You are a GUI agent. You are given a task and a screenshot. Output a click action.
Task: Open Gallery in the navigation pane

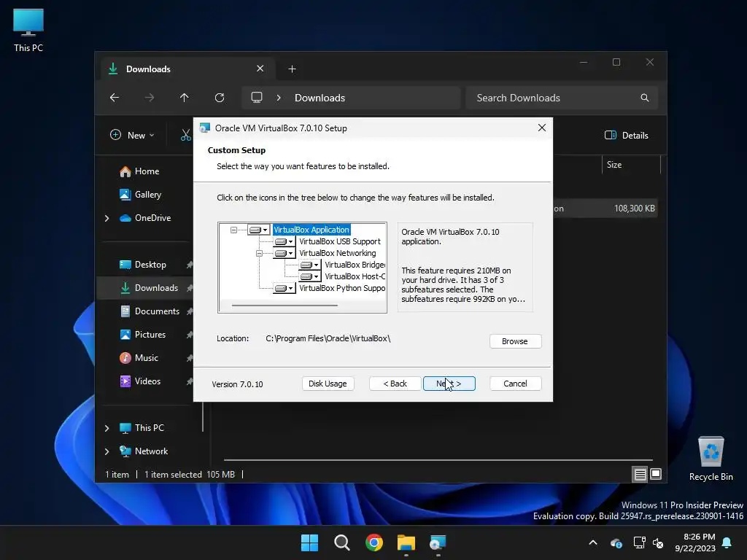(147, 195)
